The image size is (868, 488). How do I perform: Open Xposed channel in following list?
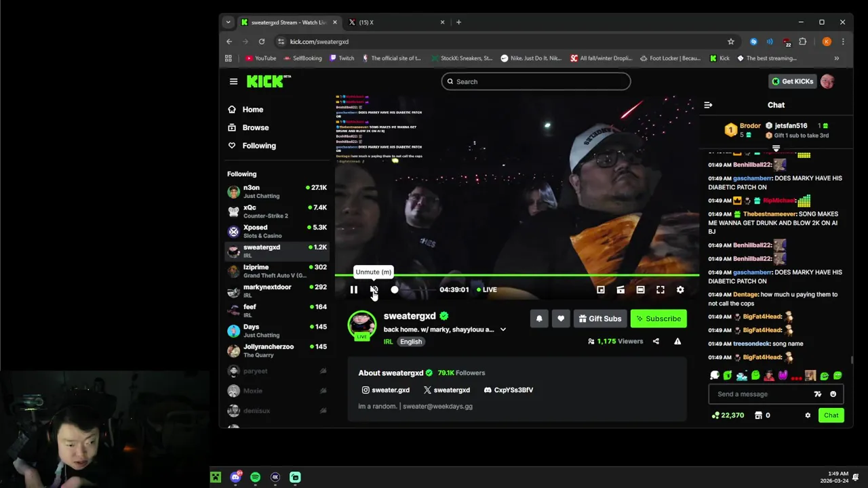tap(277, 231)
